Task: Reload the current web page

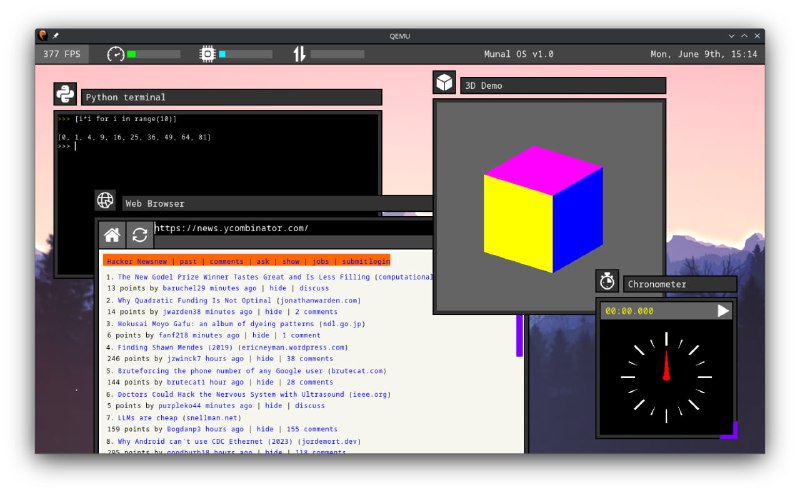Action: [140, 235]
